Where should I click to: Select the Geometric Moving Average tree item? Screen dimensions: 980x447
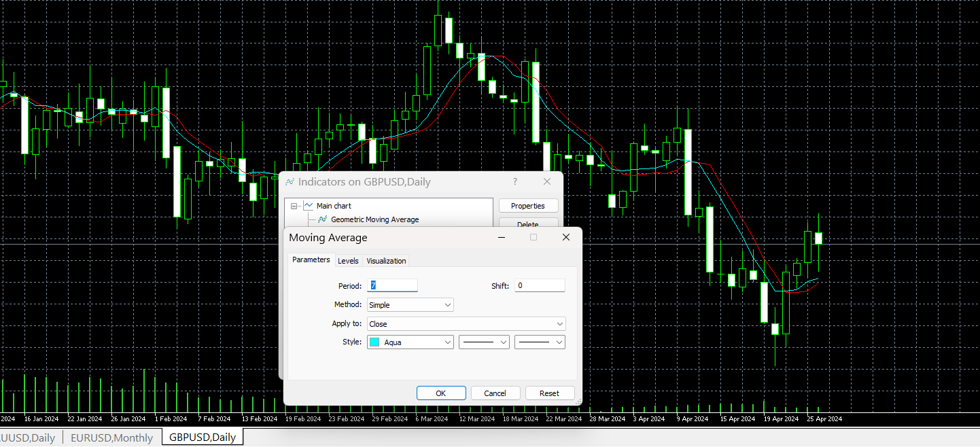tap(374, 219)
